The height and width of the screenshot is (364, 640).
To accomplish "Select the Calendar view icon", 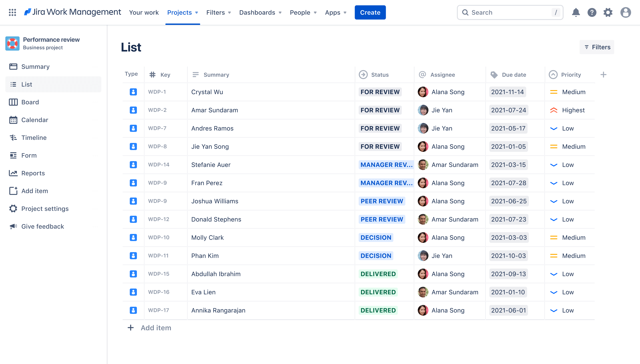I will pyautogui.click(x=13, y=119).
